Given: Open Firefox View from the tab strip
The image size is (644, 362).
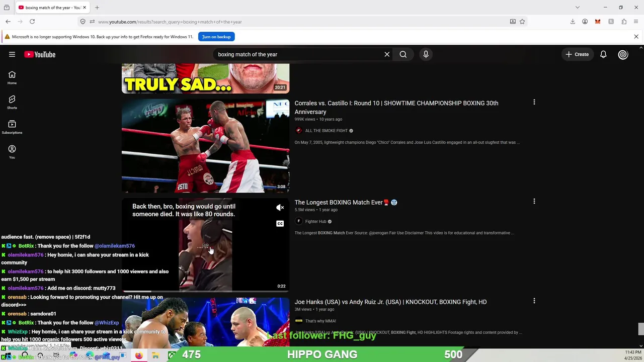Looking at the screenshot, I should click(7, 8).
